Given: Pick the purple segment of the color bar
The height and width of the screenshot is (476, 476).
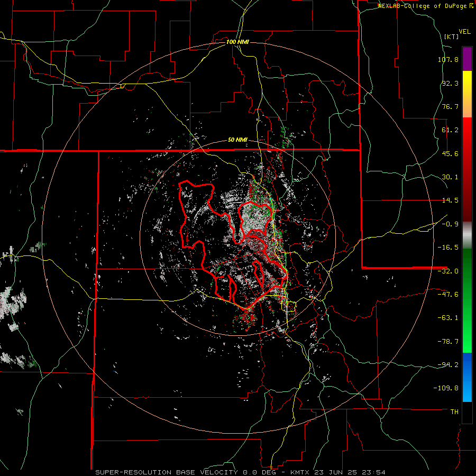Looking at the screenshot, I should [467, 59].
